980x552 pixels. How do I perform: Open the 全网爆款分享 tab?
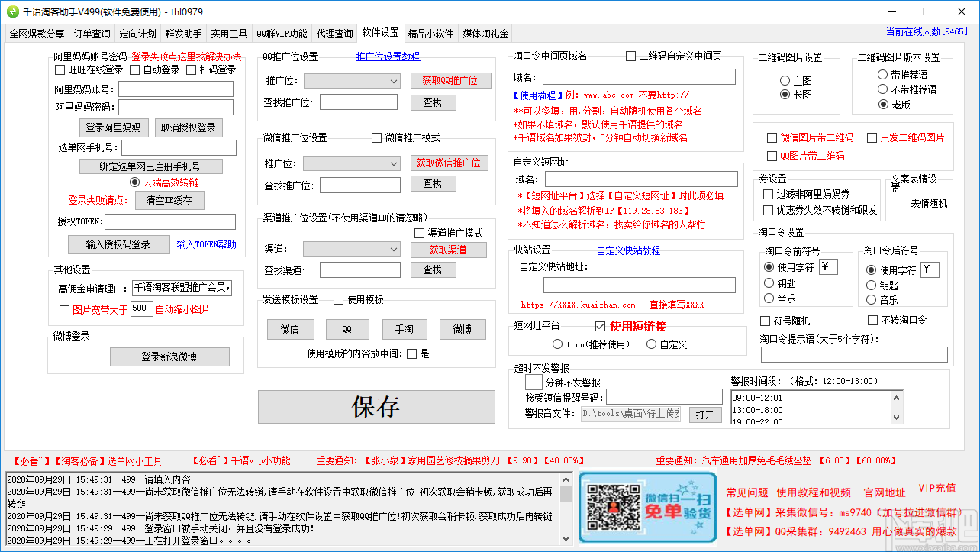click(x=37, y=34)
